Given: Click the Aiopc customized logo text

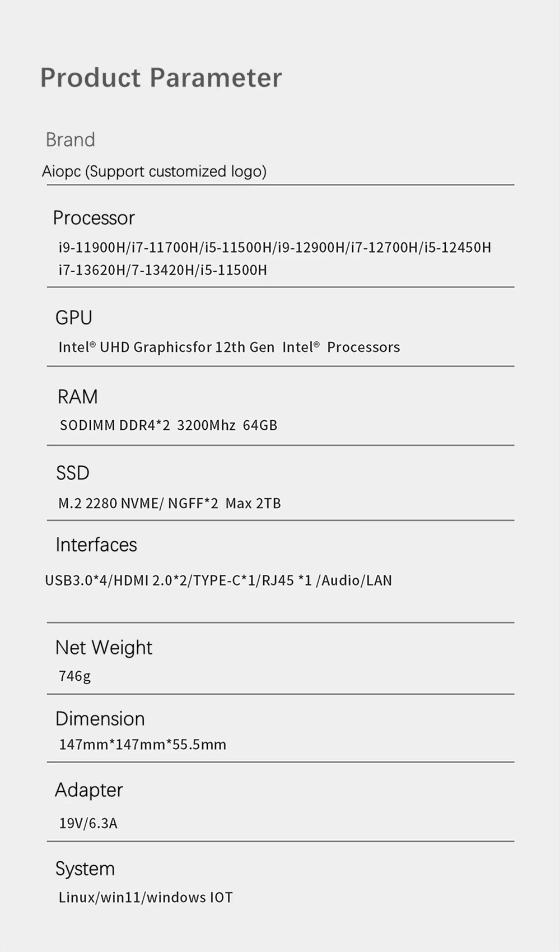Looking at the screenshot, I should [154, 171].
